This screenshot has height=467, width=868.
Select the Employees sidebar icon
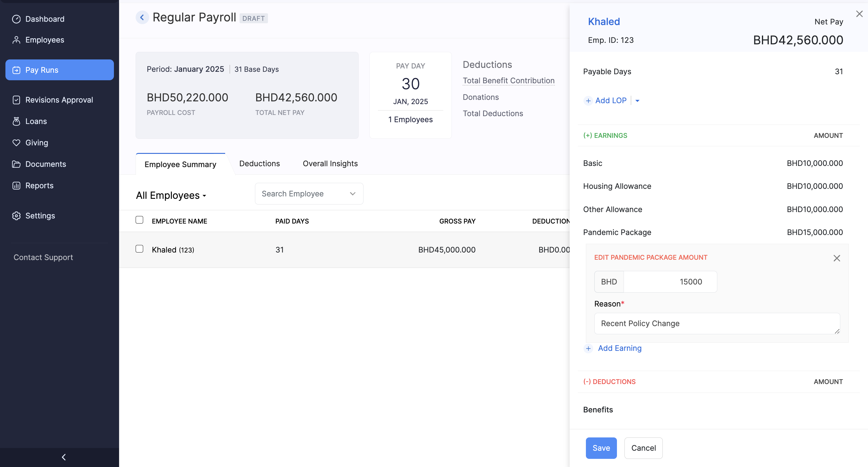point(17,40)
